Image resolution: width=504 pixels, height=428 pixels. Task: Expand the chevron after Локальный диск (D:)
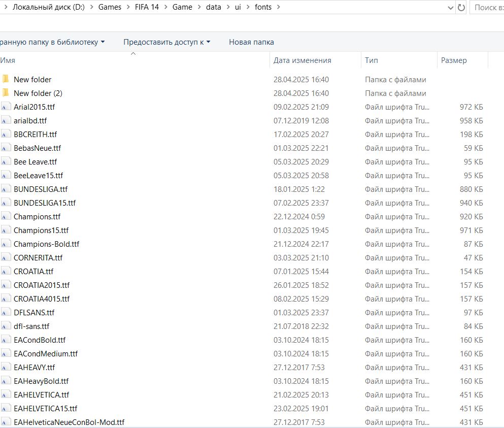[x=91, y=7]
